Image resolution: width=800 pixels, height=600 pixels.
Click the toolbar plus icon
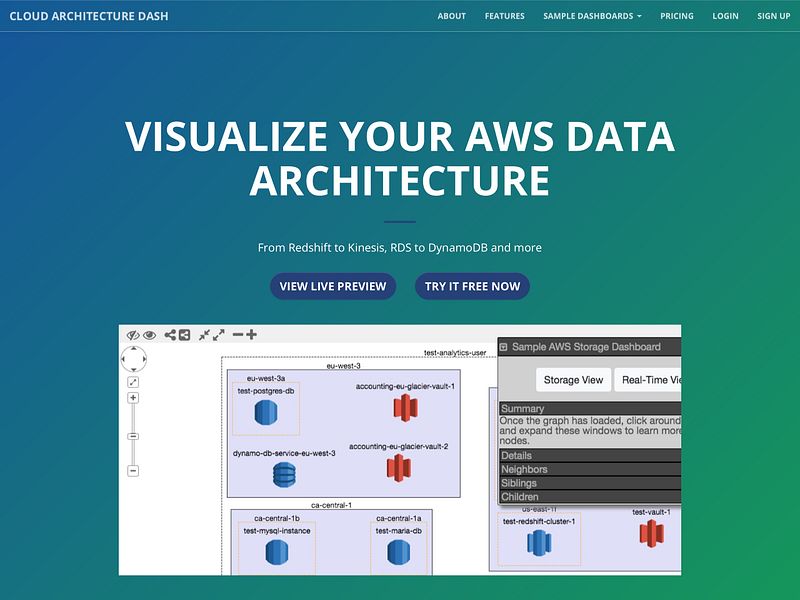[251, 335]
